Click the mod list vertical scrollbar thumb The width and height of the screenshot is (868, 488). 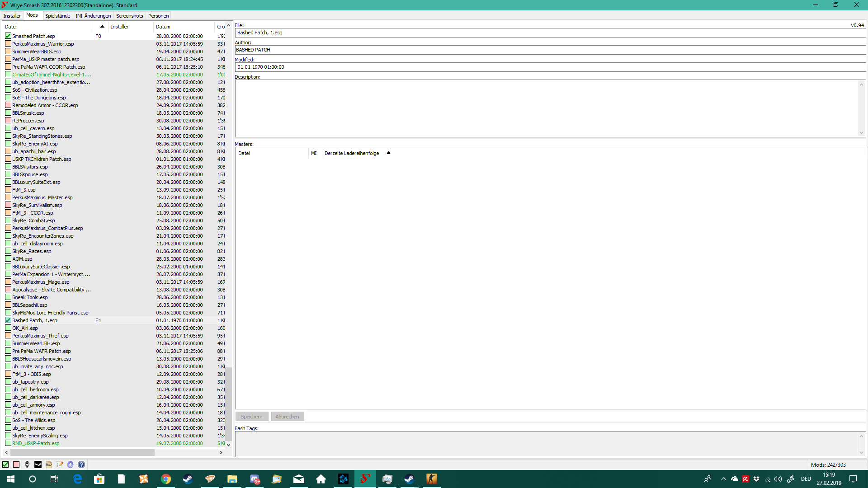click(229, 404)
